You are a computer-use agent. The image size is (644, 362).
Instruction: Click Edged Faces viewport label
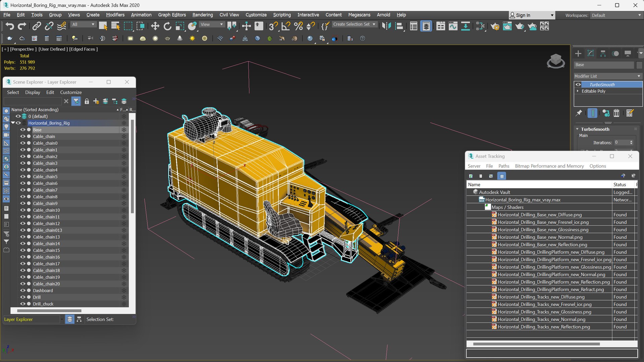point(83,49)
